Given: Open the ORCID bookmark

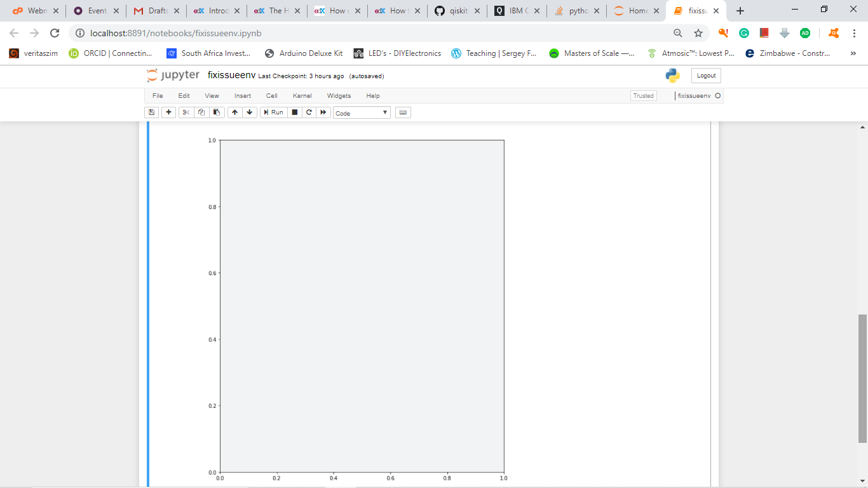Looking at the screenshot, I should tap(111, 53).
